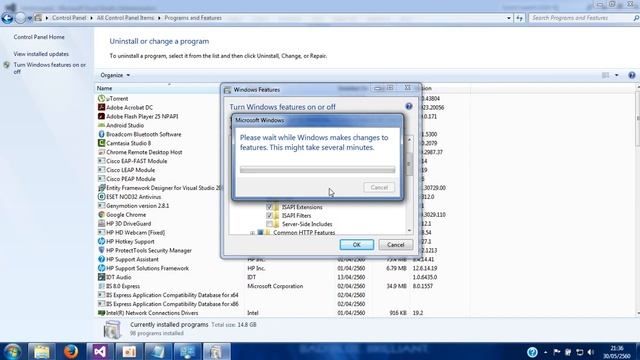Click the Control Panel breadcrumb

pos(69,18)
